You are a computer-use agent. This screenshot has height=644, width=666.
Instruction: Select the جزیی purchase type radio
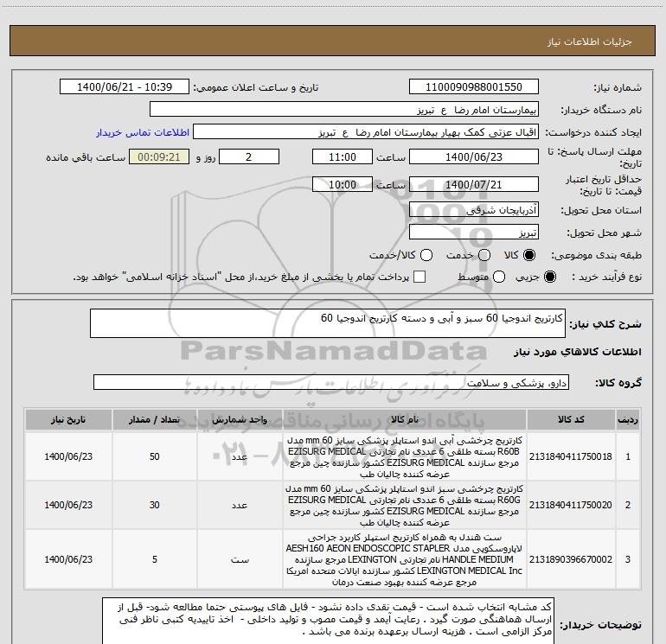[550, 277]
